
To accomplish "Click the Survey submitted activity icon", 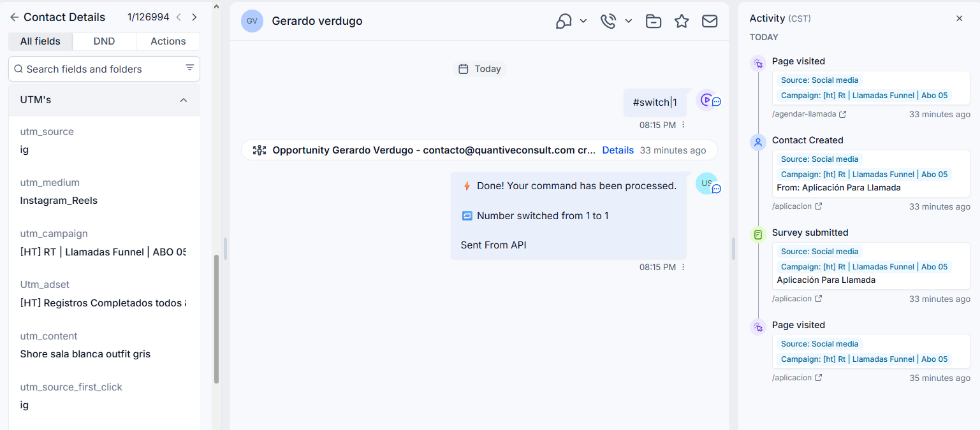I will click(x=758, y=234).
